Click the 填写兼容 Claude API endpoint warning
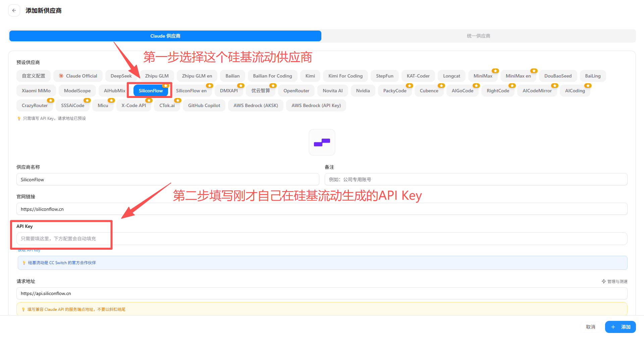Screen dimensions: 644x338 coord(322,309)
